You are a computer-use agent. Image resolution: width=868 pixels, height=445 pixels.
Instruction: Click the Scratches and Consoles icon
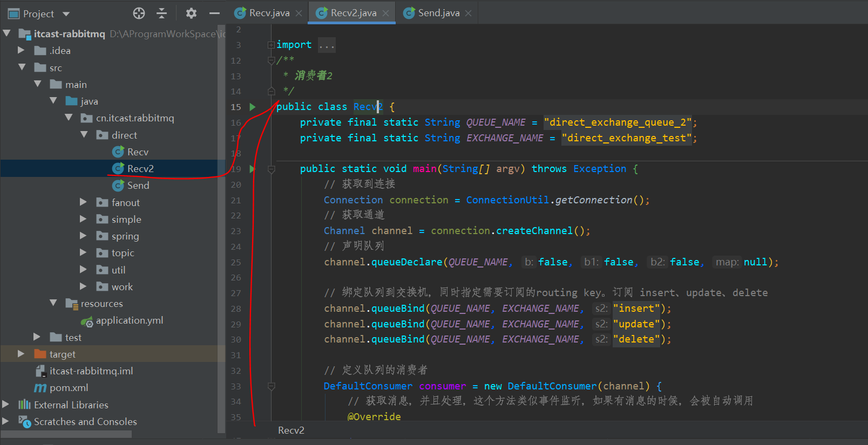[x=24, y=422]
